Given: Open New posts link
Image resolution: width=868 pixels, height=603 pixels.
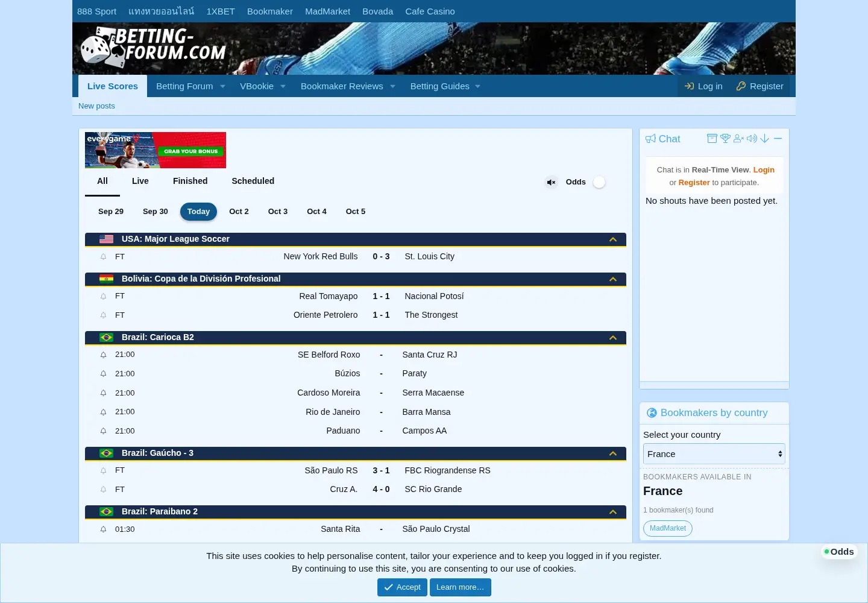Looking at the screenshot, I should coord(96,106).
